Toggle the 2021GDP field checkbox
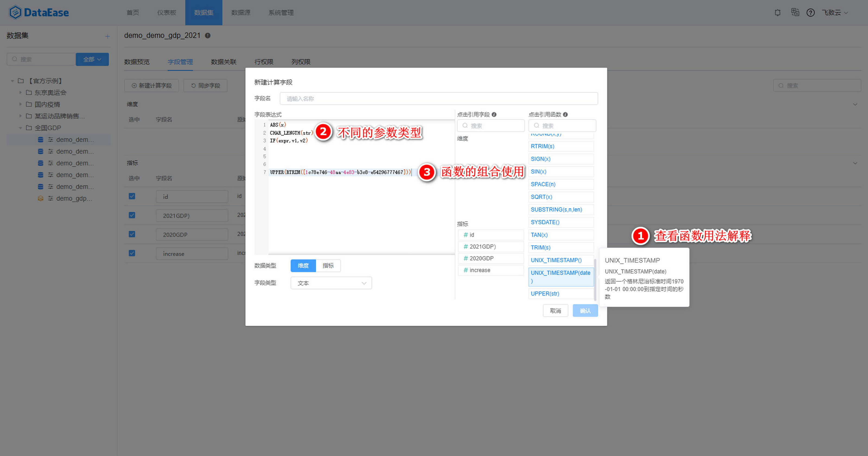 [x=133, y=214]
